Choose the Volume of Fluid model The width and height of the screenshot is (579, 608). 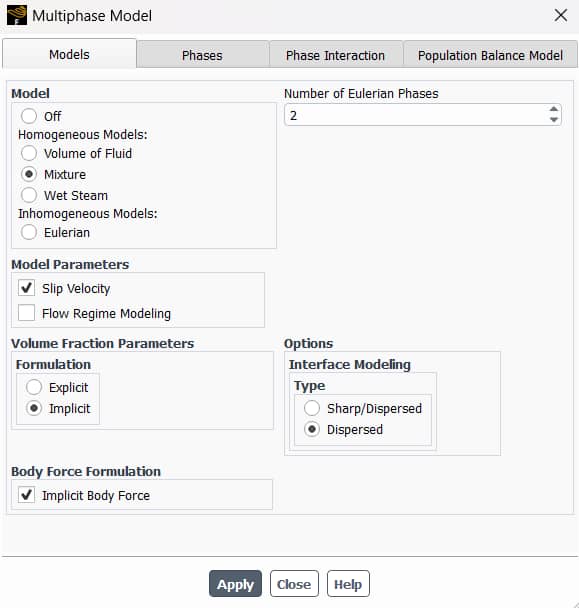click(x=29, y=153)
